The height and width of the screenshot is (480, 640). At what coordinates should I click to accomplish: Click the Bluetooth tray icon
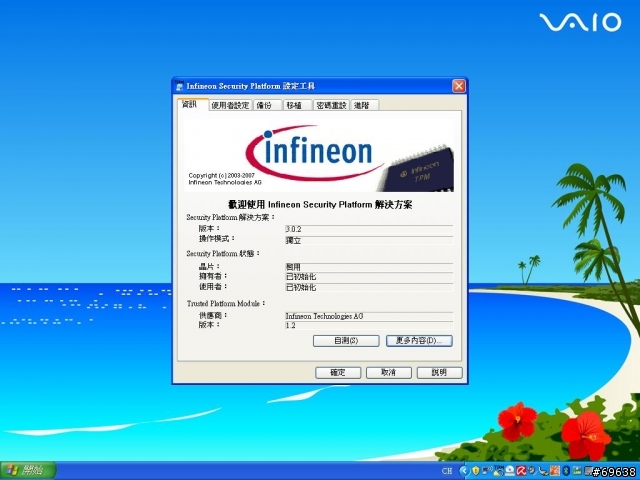[x=566, y=471]
